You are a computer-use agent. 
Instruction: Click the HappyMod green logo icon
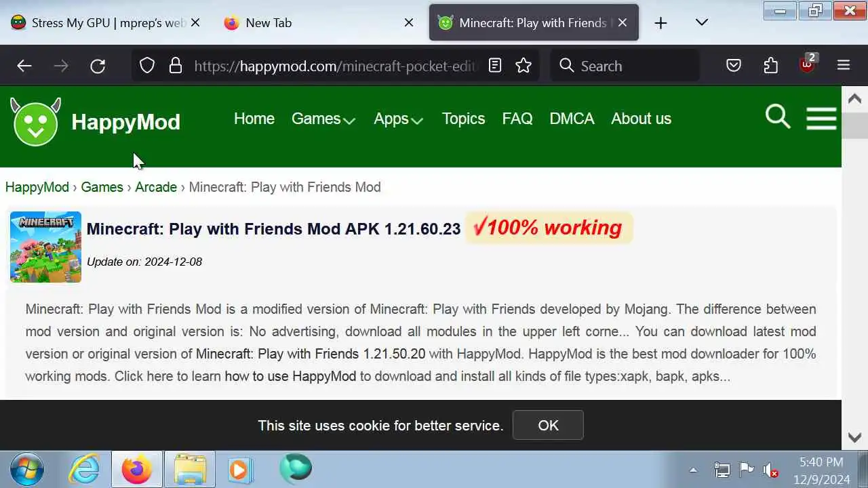(35, 122)
